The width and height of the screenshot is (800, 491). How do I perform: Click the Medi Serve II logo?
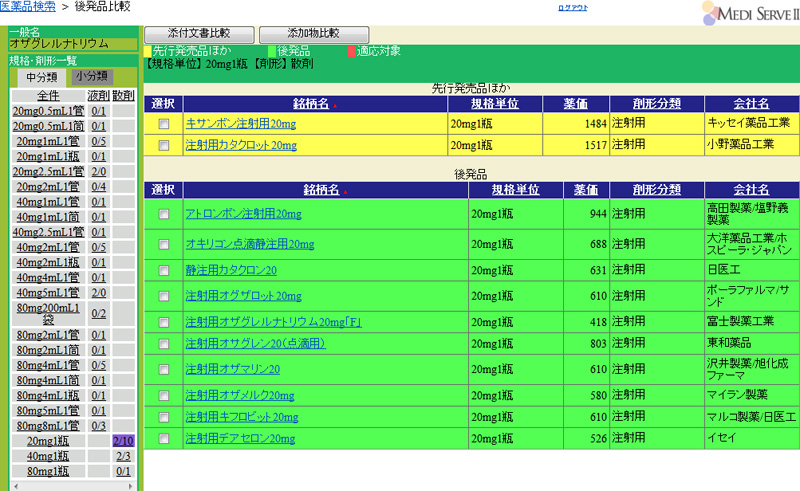pyautogui.click(x=751, y=13)
